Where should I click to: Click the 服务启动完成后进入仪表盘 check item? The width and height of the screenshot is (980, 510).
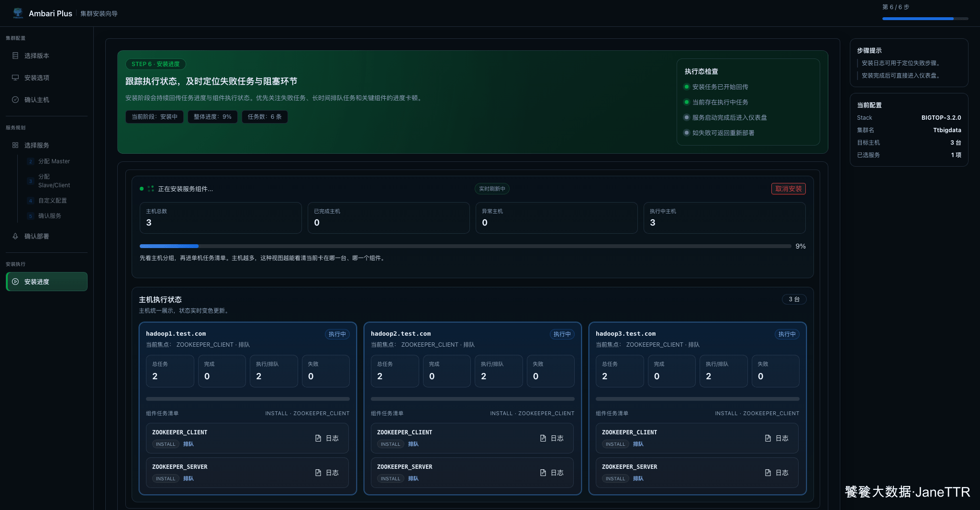click(725, 118)
